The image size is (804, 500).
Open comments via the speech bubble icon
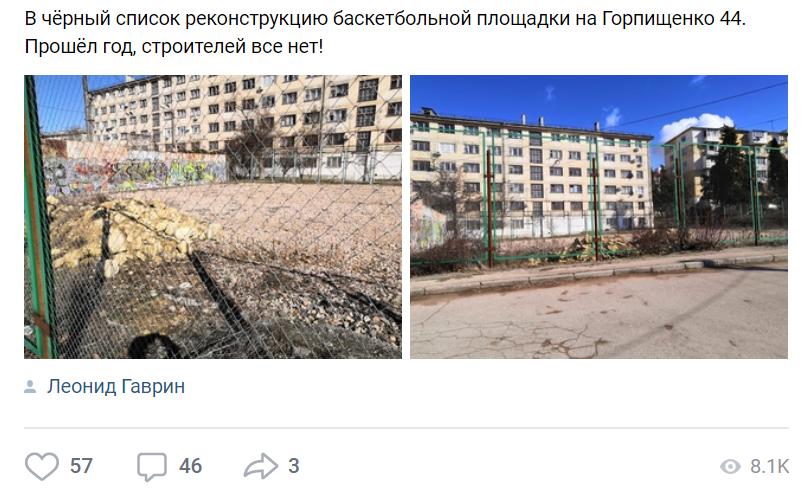pyautogui.click(x=152, y=467)
